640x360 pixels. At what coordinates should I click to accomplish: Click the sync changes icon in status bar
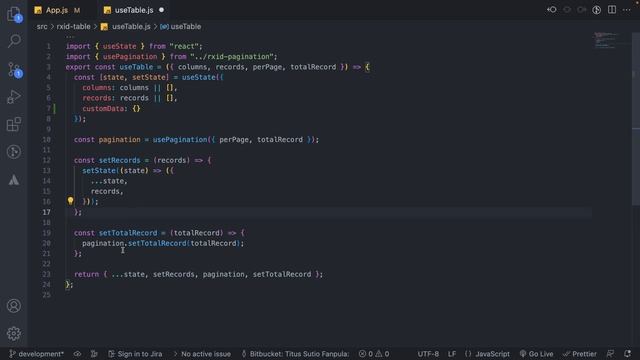coord(77,354)
